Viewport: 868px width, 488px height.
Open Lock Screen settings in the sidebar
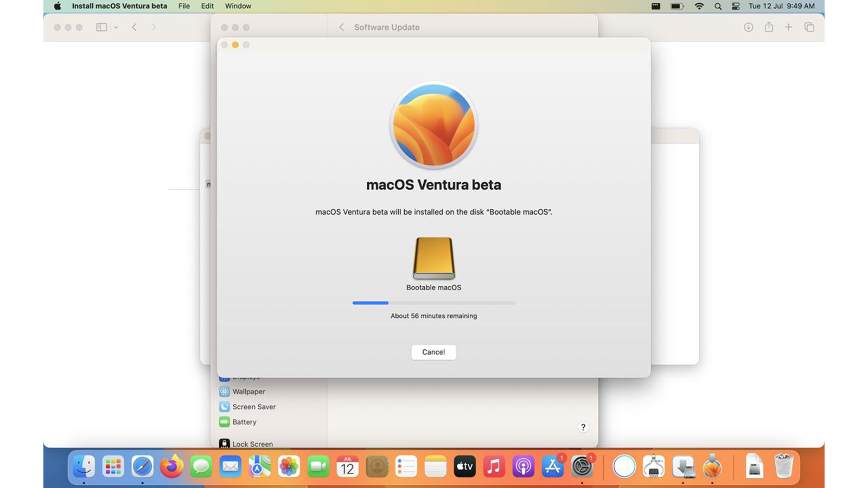246,444
